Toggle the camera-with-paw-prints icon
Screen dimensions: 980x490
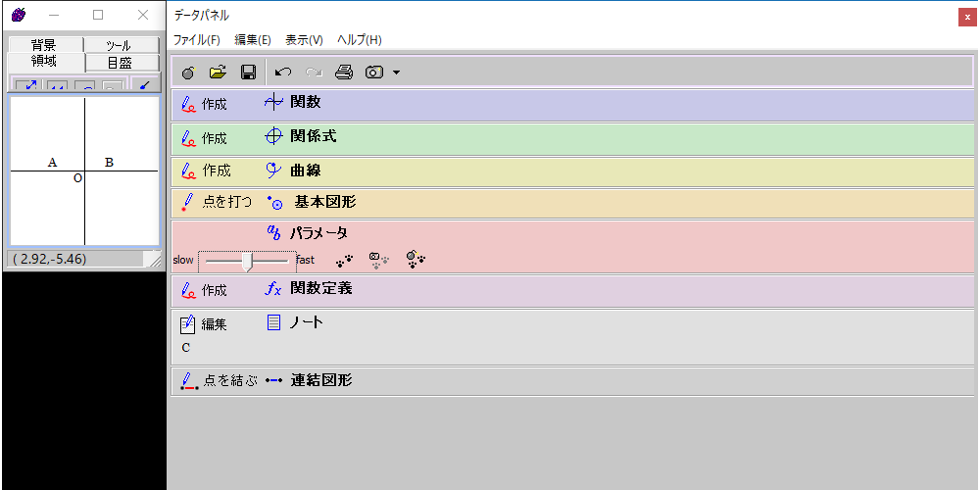pyautogui.click(x=379, y=260)
